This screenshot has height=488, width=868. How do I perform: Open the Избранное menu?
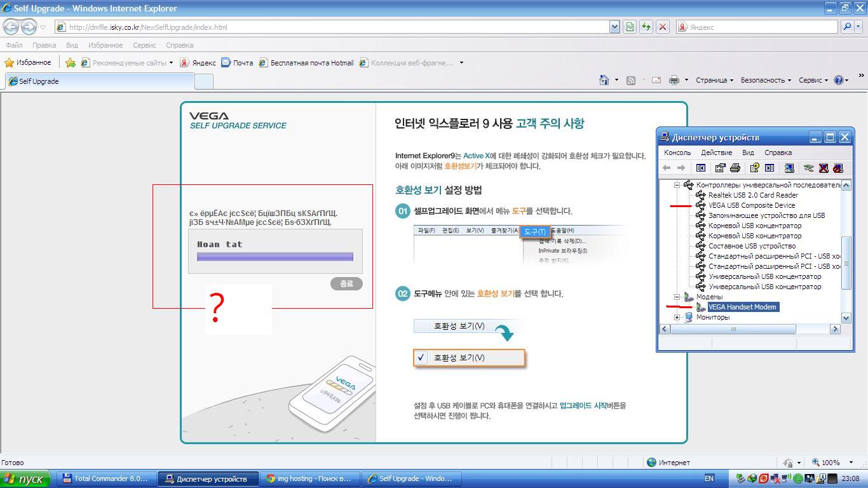[x=105, y=45]
